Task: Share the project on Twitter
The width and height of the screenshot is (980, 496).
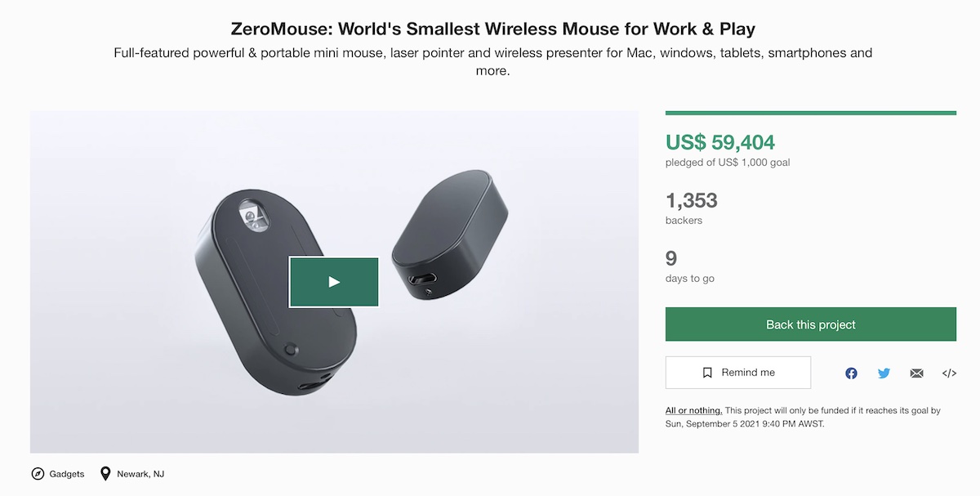Action: click(884, 373)
